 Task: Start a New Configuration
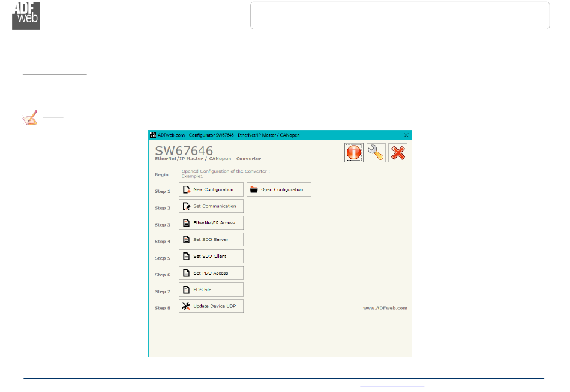[x=211, y=189]
